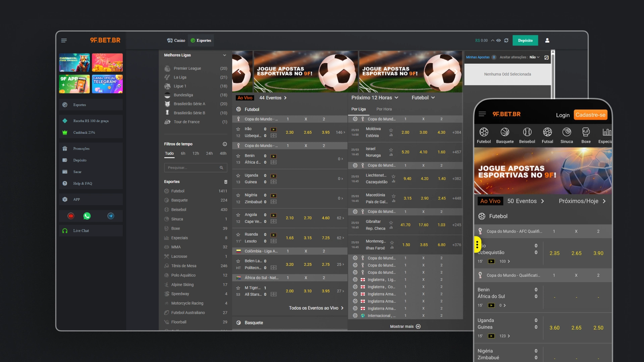644x362 pixels.
Task: Click the info icon beside Filtros de tempo
Action: click(x=225, y=144)
